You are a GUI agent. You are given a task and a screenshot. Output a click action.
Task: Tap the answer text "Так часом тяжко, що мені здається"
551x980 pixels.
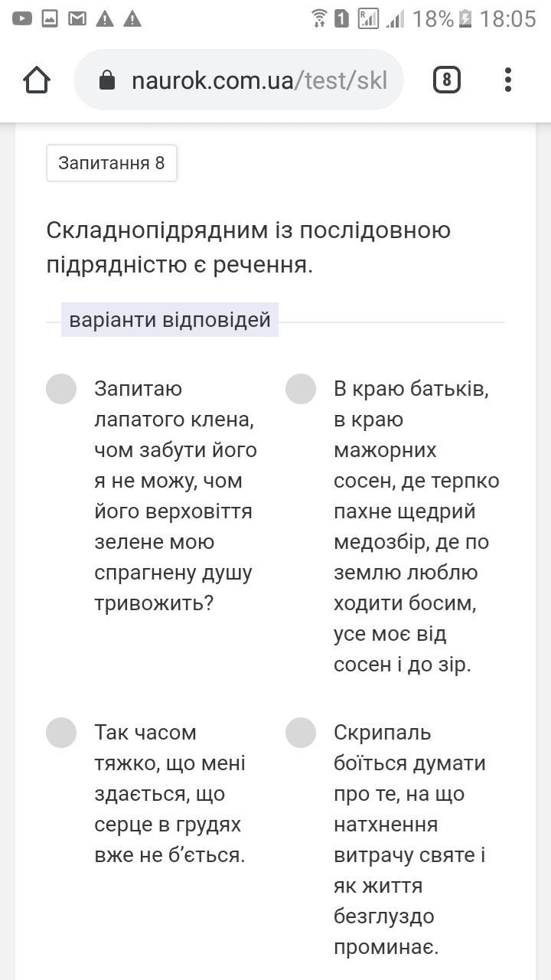[x=170, y=793]
